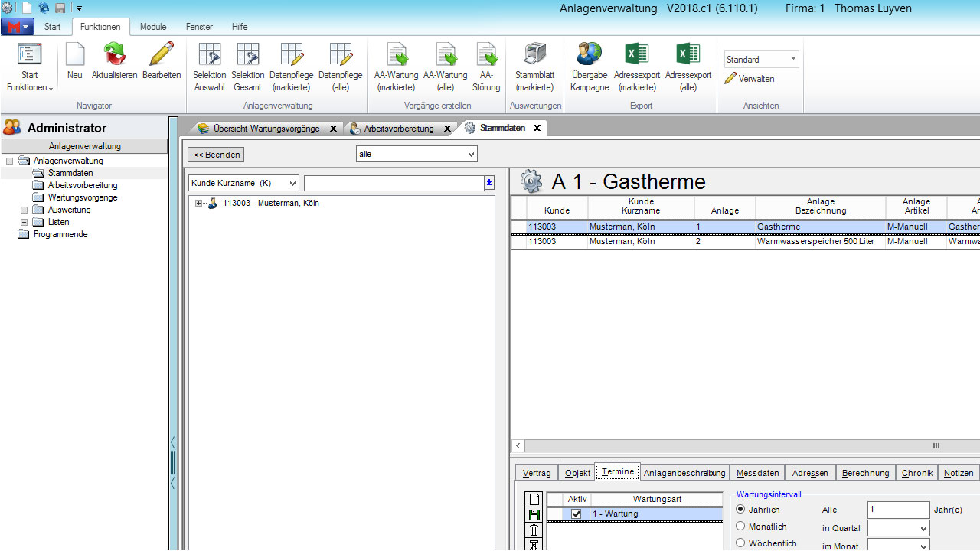Click Verwalten views pencil icon

[730, 78]
